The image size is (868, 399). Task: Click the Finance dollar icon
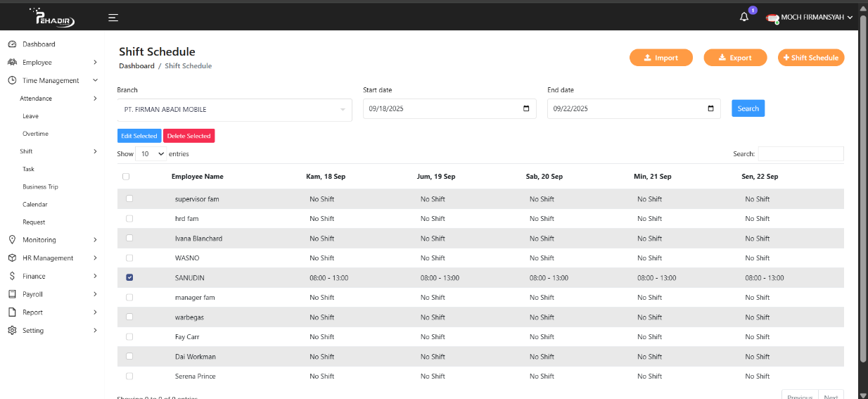(12, 277)
